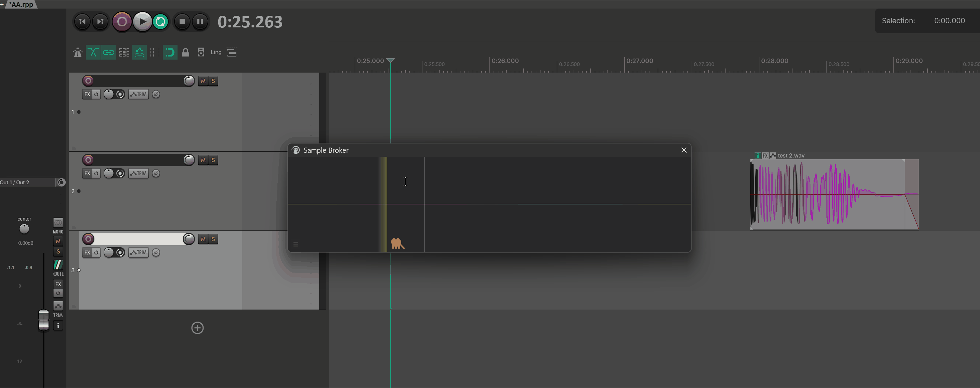The width and height of the screenshot is (980, 388).
Task: Click the add track plus icon
Action: pos(197,328)
